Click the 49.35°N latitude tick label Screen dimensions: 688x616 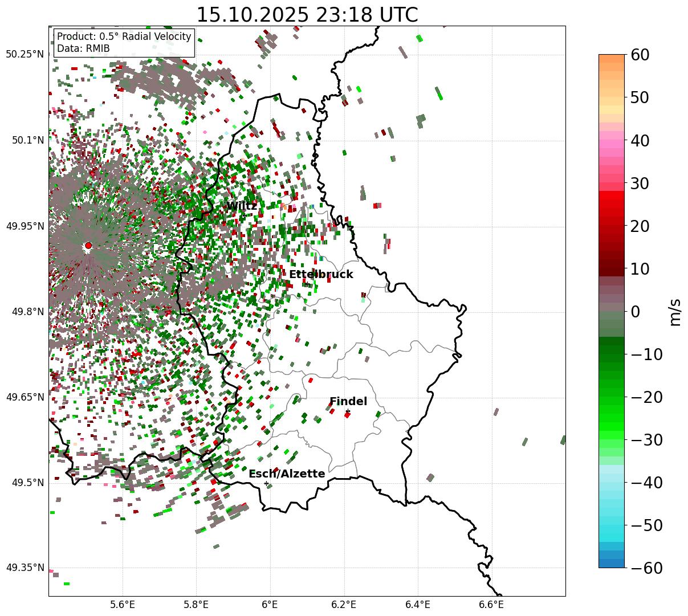[25, 568]
